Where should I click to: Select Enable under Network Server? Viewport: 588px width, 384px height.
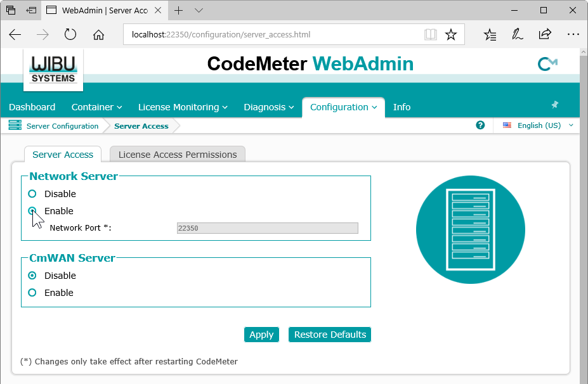tap(32, 211)
